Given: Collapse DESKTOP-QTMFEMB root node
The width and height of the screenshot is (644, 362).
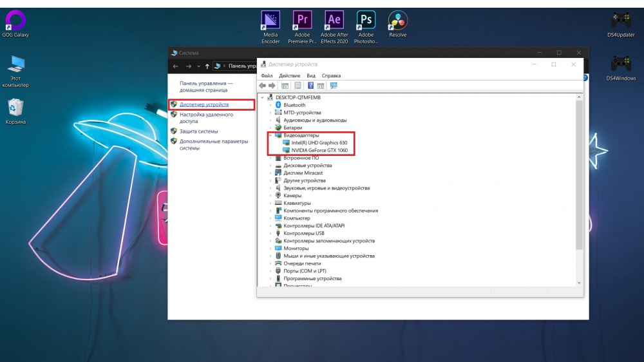Looking at the screenshot, I should tap(263, 97).
